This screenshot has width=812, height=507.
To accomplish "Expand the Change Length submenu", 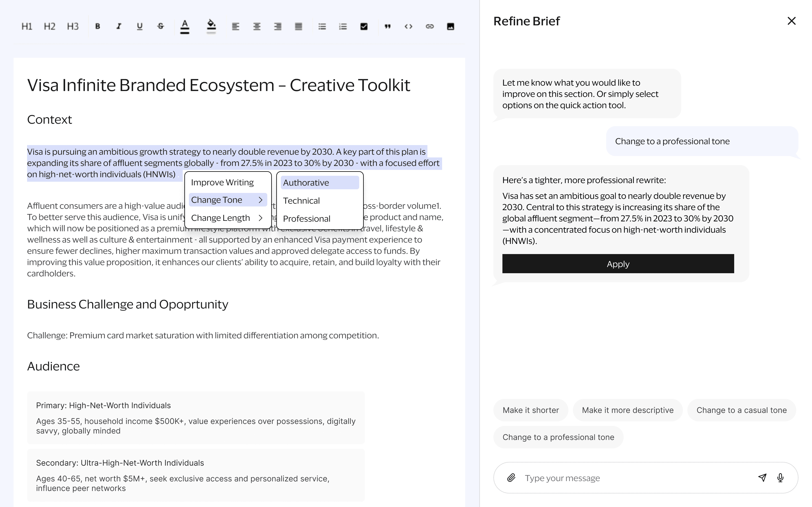I will coord(261,218).
